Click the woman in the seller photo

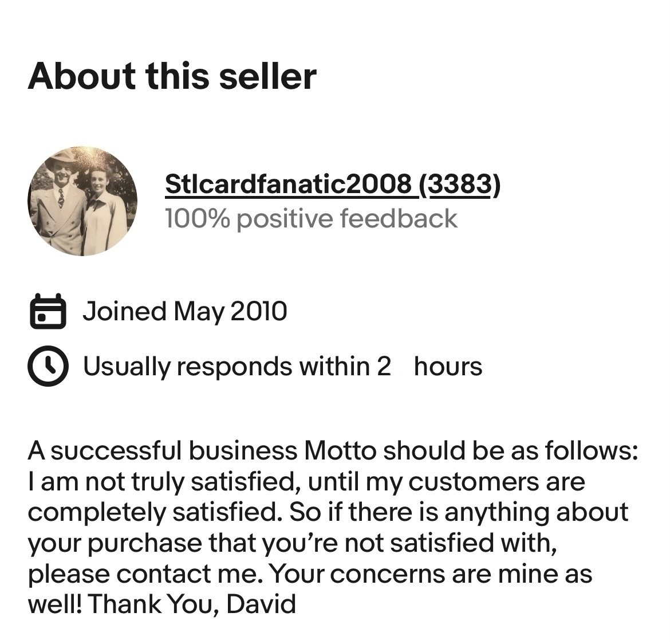tap(106, 210)
